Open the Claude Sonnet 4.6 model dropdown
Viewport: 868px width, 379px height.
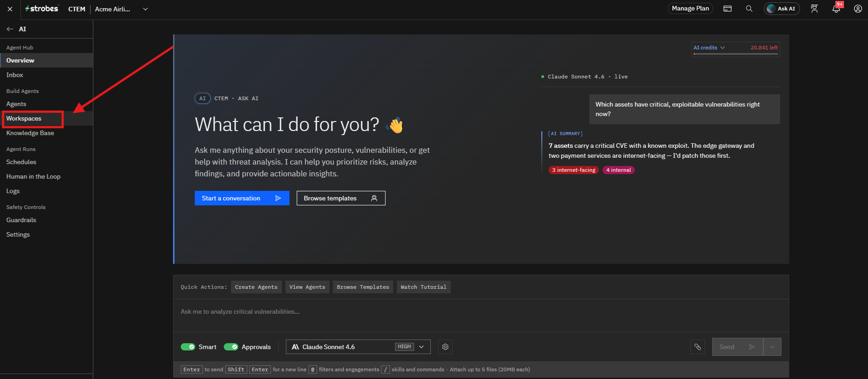[x=358, y=347]
